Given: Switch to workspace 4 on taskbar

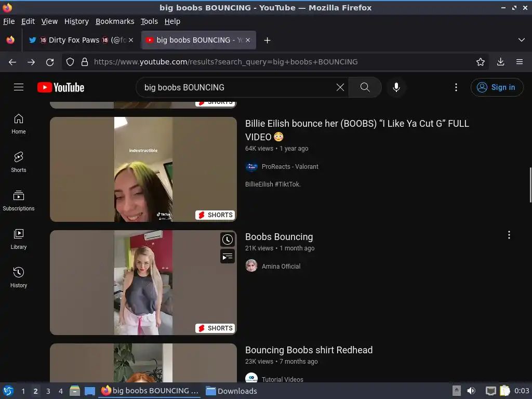Looking at the screenshot, I should pos(61,391).
